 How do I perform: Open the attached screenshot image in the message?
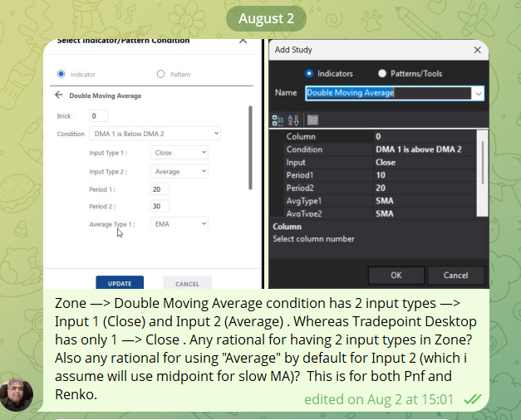point(266,164)
